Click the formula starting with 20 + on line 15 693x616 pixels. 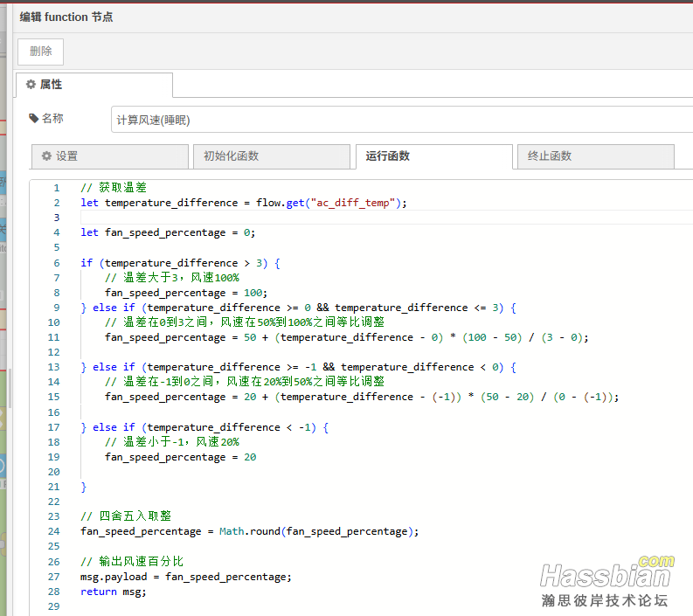[431, 397]
